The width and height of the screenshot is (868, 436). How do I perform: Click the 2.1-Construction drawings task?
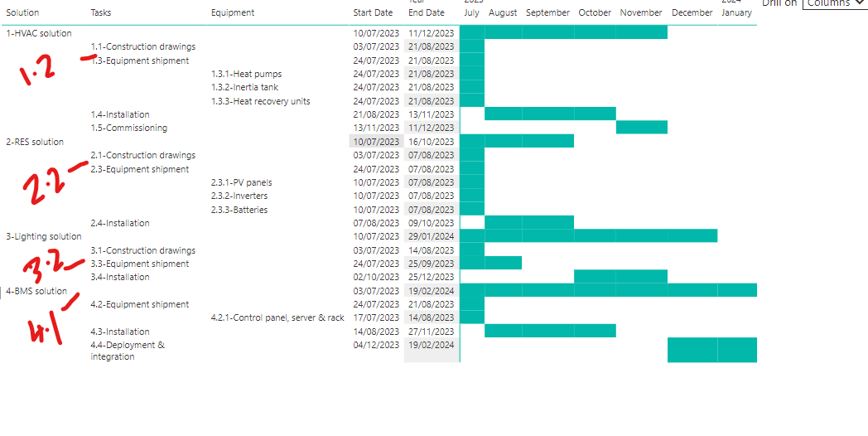pyautogui.click(x=142, y=155)
